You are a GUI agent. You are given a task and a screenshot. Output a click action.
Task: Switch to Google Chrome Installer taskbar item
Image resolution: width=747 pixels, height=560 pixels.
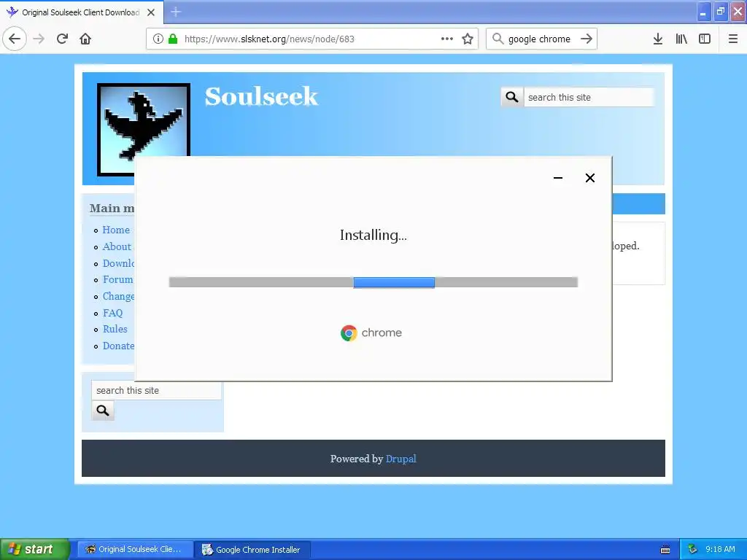(252, 549)
